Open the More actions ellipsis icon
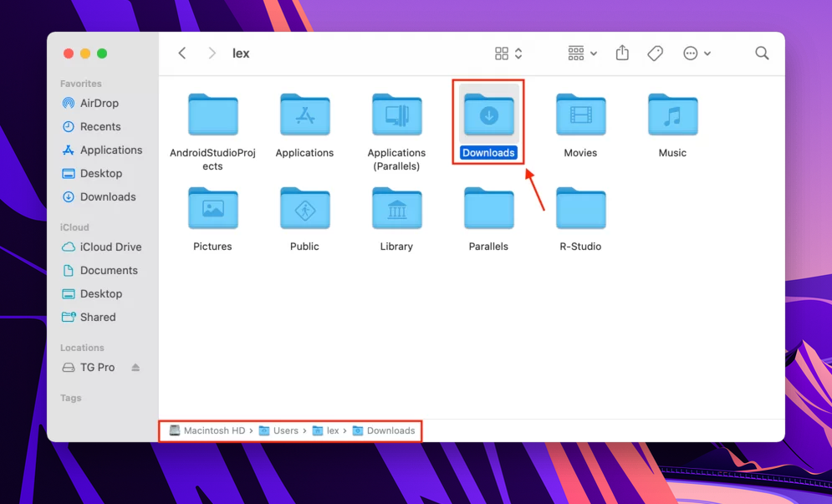Screen dimensions: 832x504 (x=691, y=53)
